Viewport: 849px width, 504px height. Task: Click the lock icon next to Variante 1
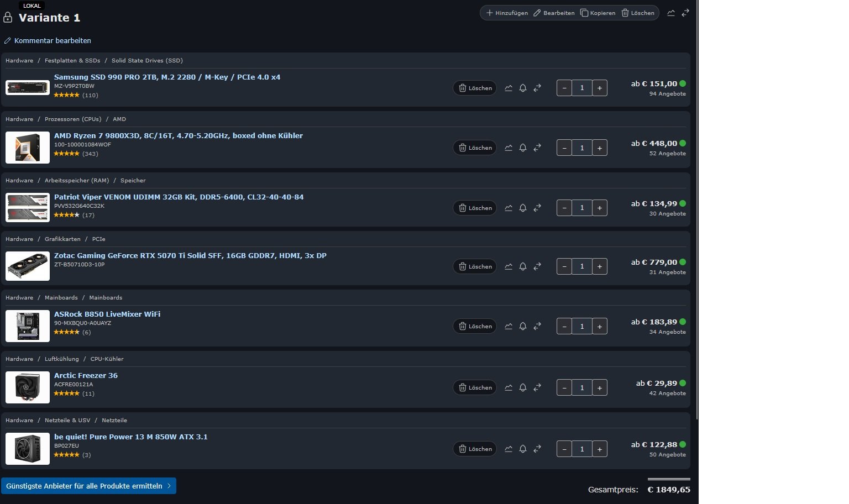click(x=8, y=18)
